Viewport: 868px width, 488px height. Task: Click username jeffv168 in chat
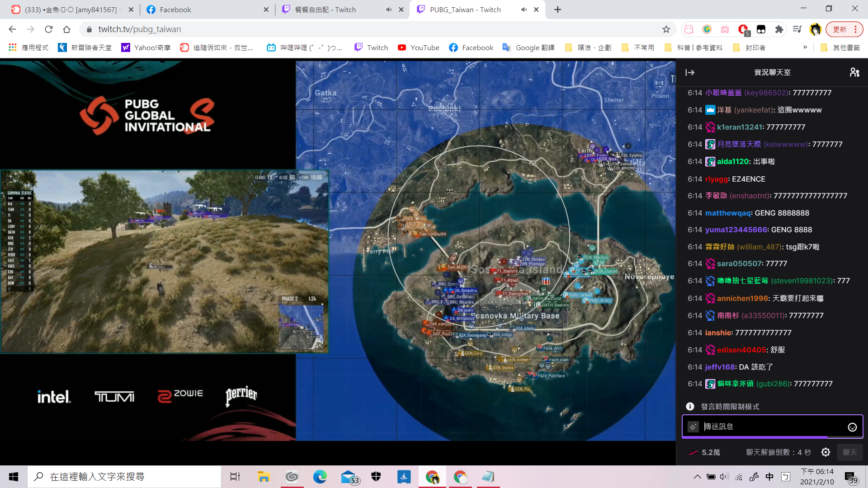720,367
